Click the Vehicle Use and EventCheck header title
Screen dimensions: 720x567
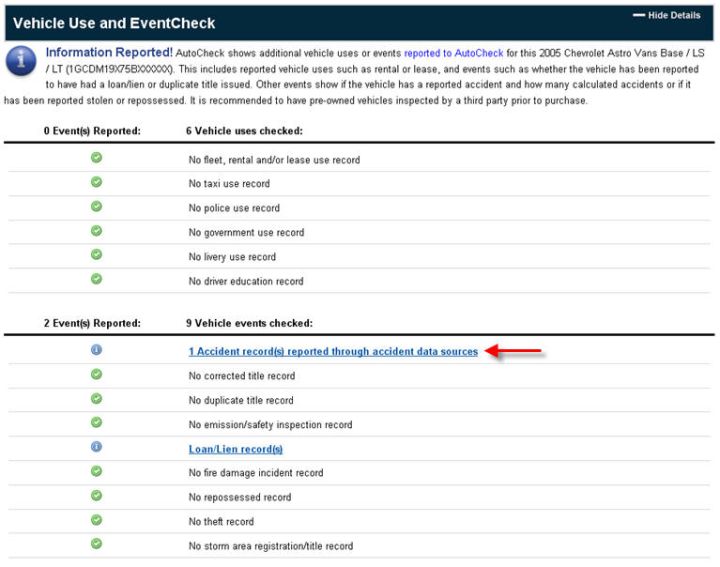pyautogui.click(x=114, y=23)
